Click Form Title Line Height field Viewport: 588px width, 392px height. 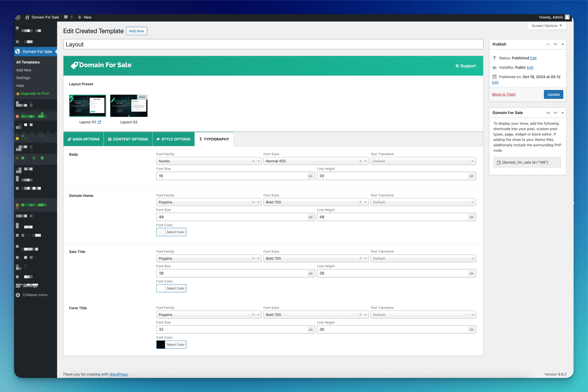tap(396, 329)
